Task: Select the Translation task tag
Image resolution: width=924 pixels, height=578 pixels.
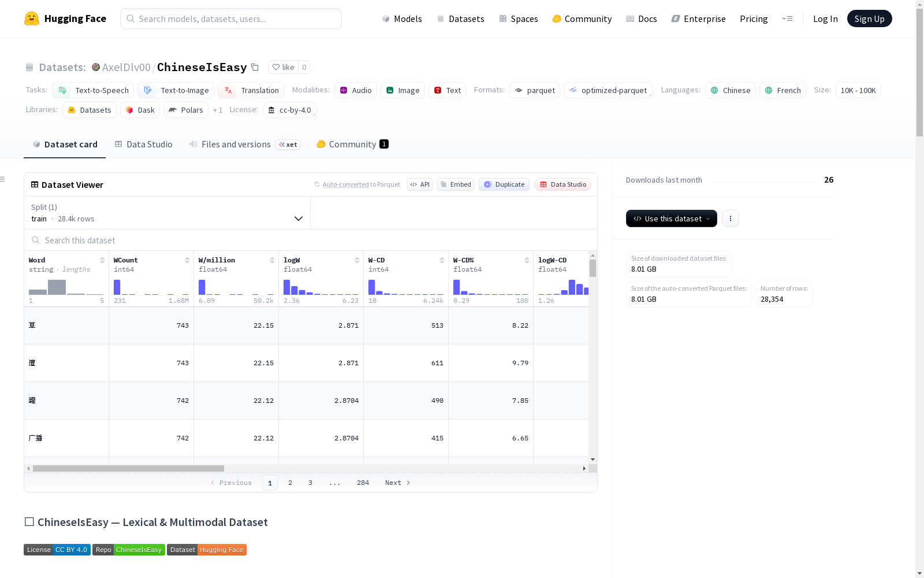Action: (x=251, y=90)
